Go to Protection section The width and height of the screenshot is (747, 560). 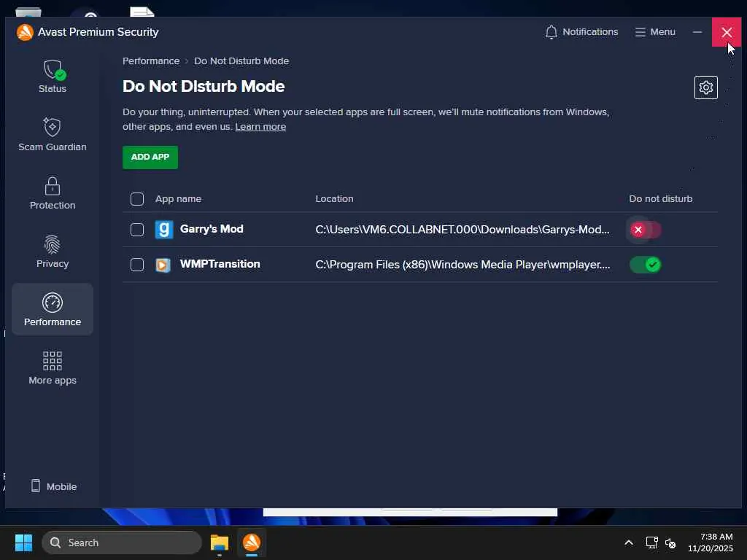pyautogui.click(x=53, y=193)
